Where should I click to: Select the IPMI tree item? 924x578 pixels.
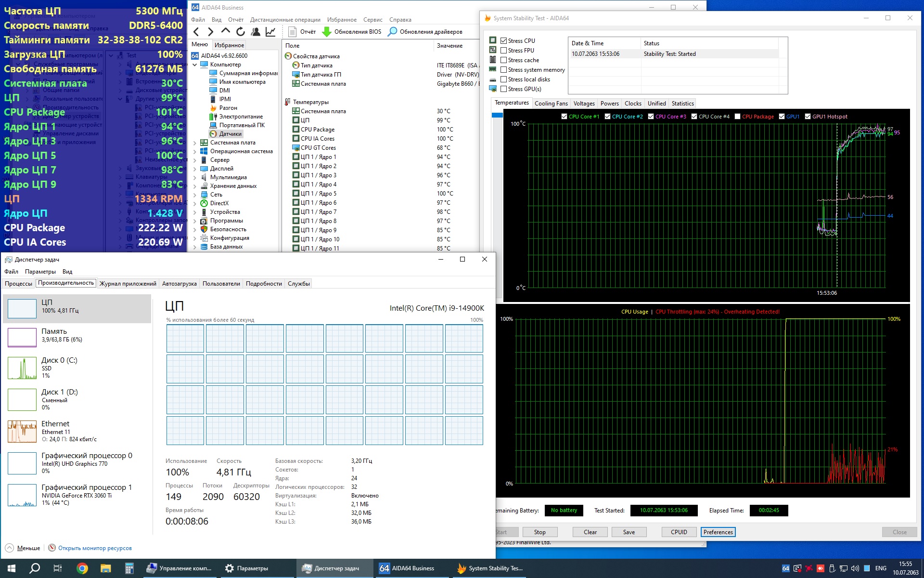click(220, 99)
